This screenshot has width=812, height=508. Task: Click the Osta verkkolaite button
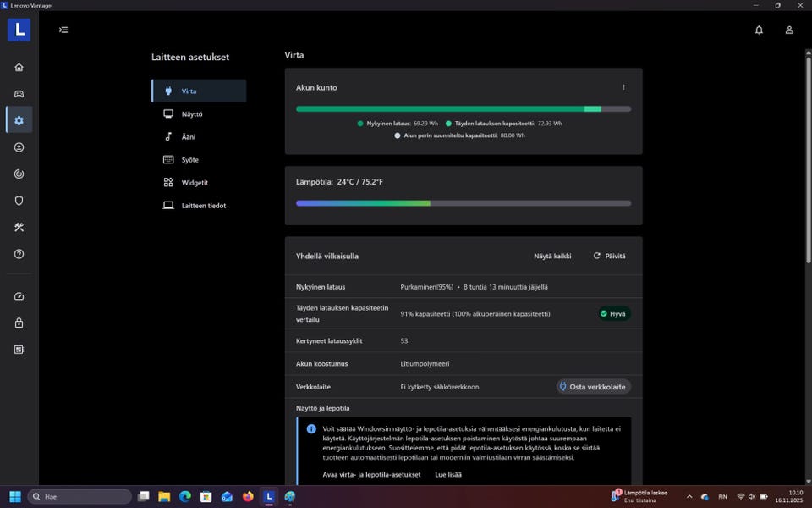pyautogui.click(x=593, y=387)
